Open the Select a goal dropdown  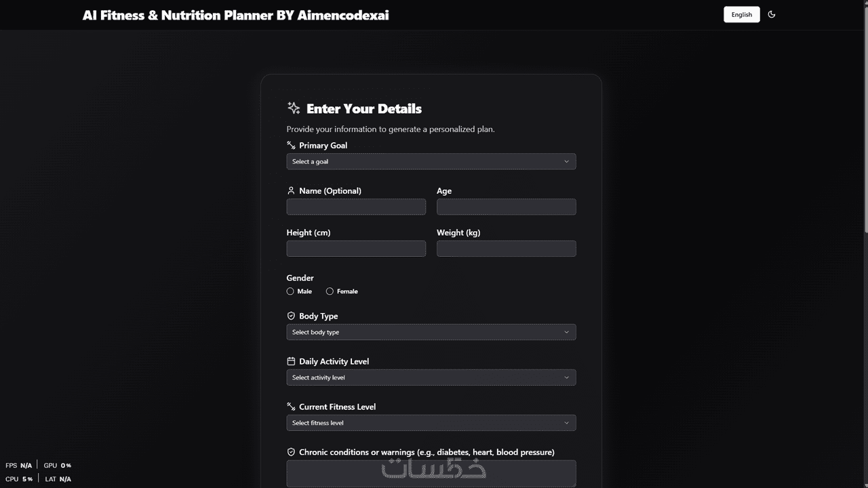pos(431,161)
